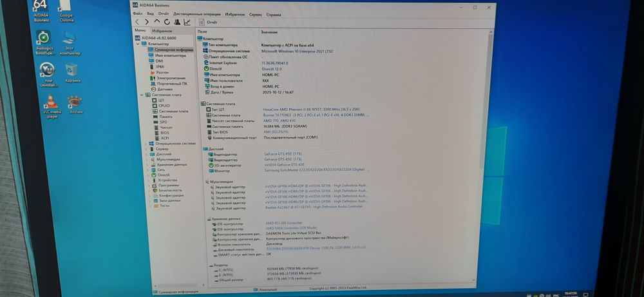Image resolution: width=644 pixels, height=297 pixels.
Task: Expand the Мультимедиа tree node
Action: coord(147,159)
